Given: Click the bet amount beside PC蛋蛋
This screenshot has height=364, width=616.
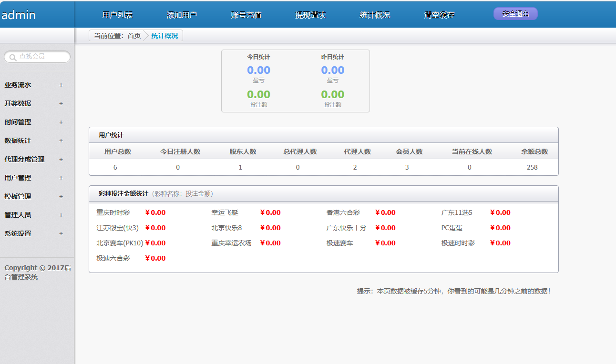Looking at the screenshot, I should click(500, 228).
